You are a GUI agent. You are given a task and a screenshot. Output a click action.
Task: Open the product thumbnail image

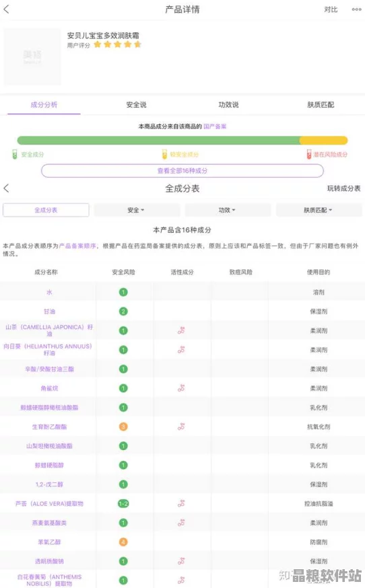pos(32,57)
